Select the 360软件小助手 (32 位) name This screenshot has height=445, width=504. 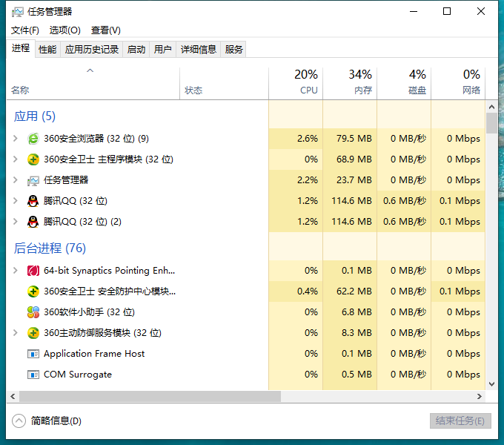(89, 312)
